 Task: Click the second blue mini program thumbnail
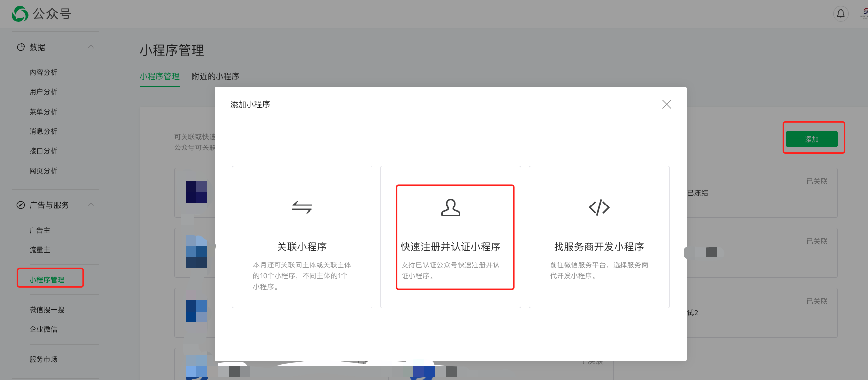196,252
